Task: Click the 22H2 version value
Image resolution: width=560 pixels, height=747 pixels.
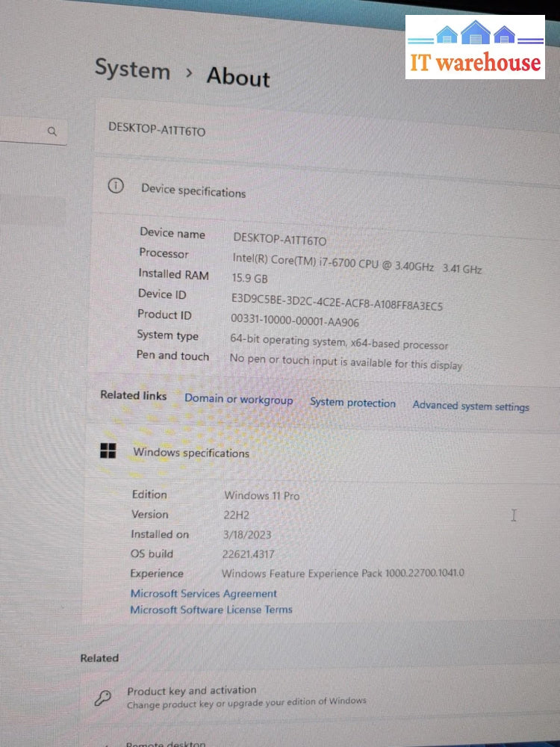Action: [236, 515]
